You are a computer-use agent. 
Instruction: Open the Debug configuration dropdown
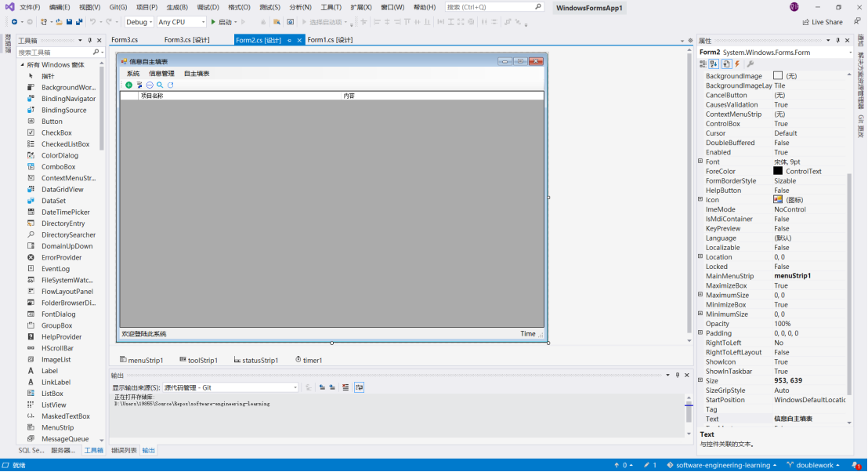[139, 22]
